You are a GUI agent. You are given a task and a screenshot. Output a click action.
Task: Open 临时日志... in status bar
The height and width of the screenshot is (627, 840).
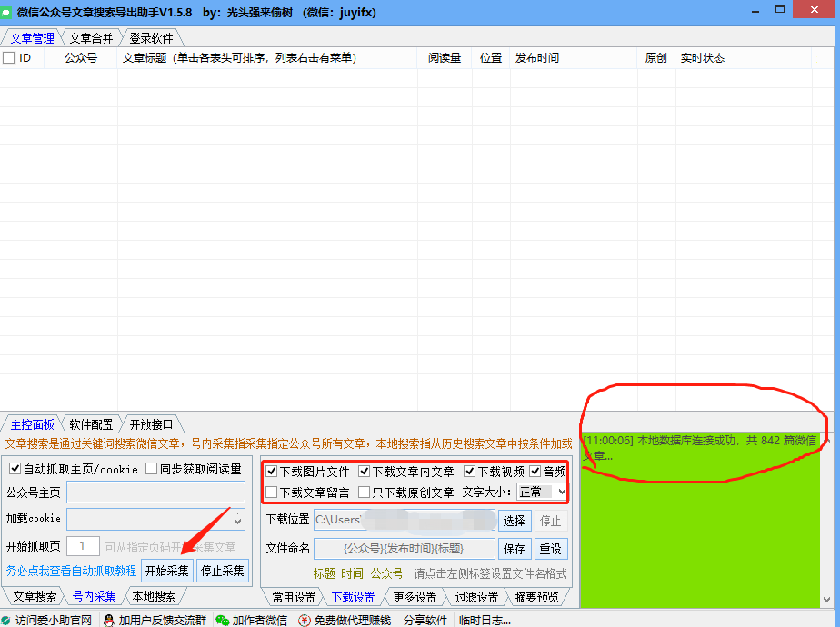click(x=485, y=620)
